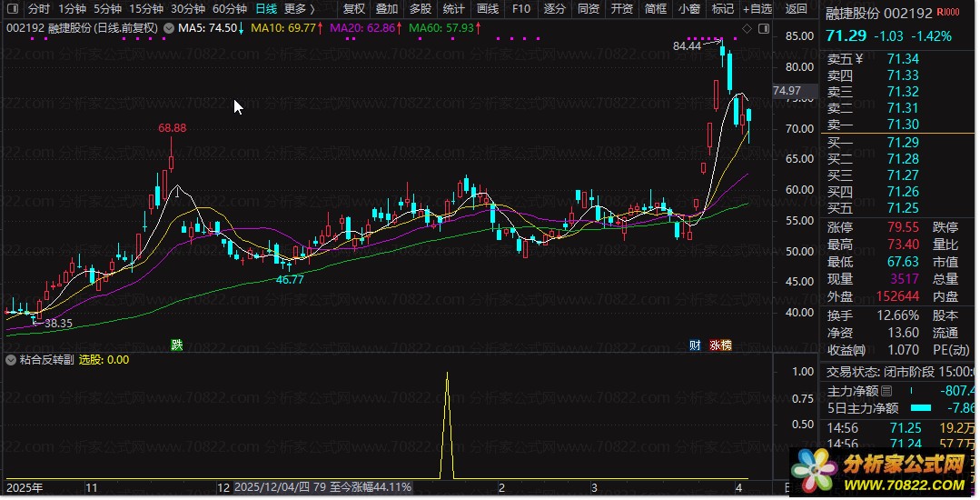
Task: Click the 收益 value 1.070
Action: 903,350
